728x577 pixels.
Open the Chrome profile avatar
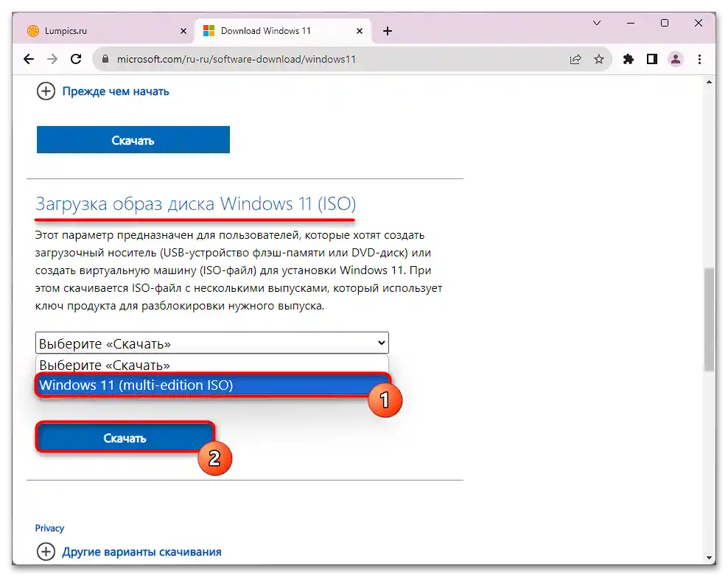676,59
